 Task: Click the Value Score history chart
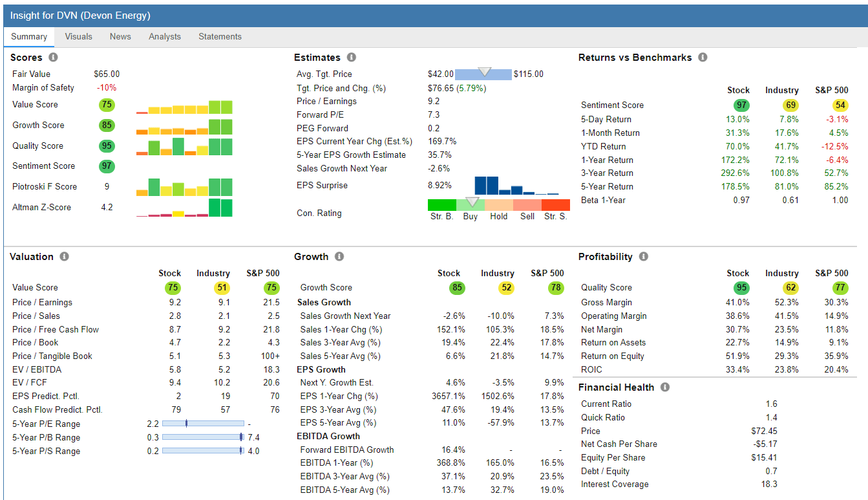184,107
